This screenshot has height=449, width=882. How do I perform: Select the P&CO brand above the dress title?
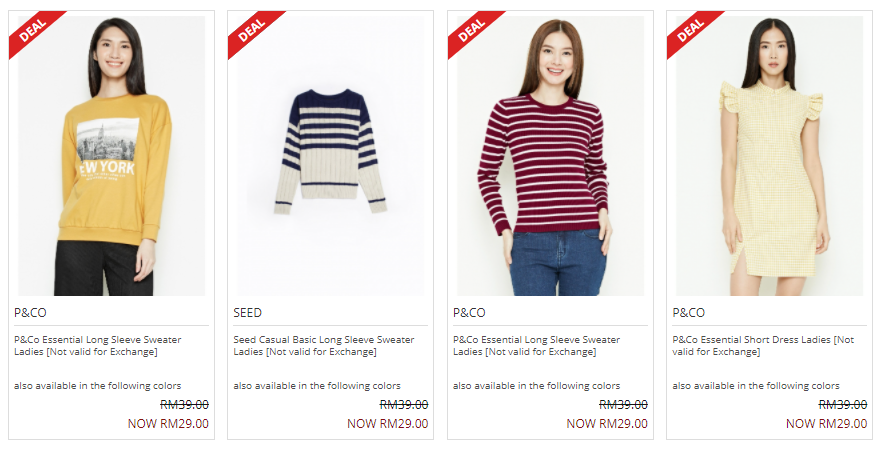[x=688, y=313]
